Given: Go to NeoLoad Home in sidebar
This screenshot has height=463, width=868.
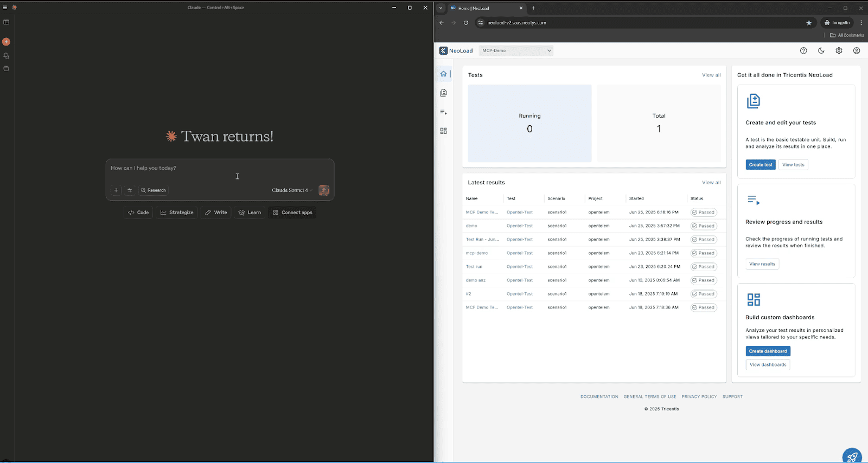Looking at the screenshot, I should [x=444, y=74].
